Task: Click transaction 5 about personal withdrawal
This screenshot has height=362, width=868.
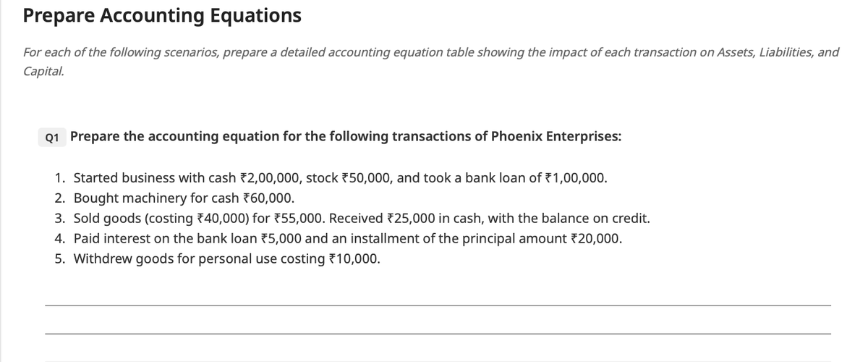Action: [x=226, y=258]
